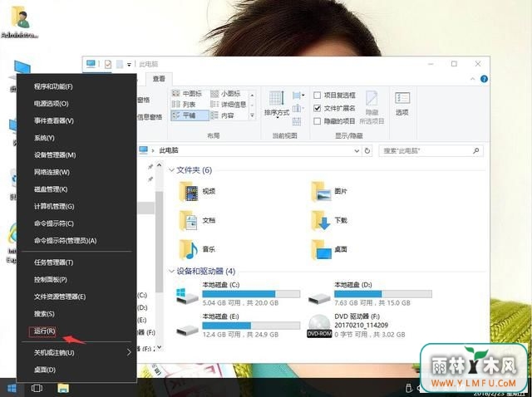This screenshot has height=397, width=532.
Task: Choose 中图标 layout option
Action: click(x=187, y=94)
